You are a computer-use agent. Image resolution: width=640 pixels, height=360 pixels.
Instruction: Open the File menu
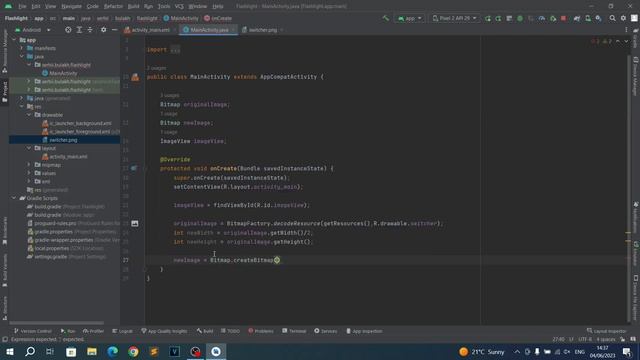point(22,7)
